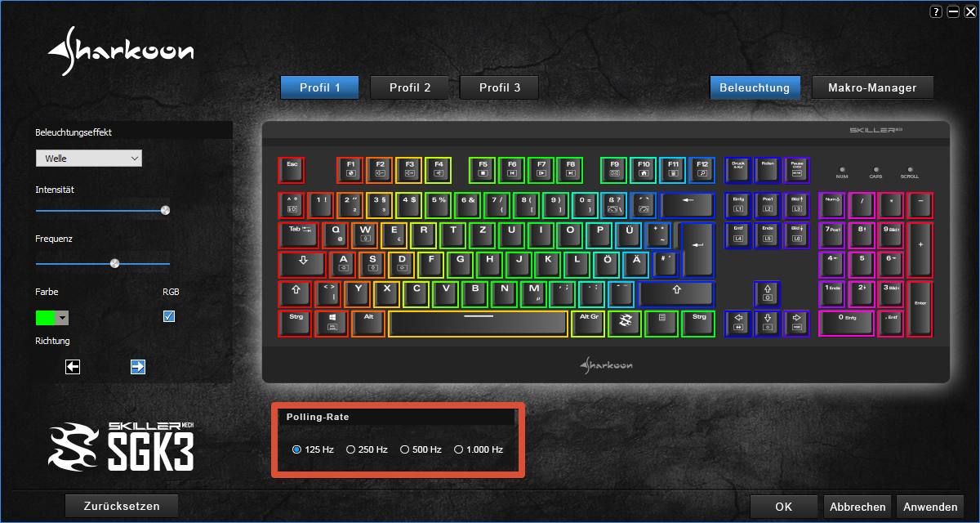The image size is (980, 523).
Task: Click the F12 key with search icon
Action: pos(702,170)
